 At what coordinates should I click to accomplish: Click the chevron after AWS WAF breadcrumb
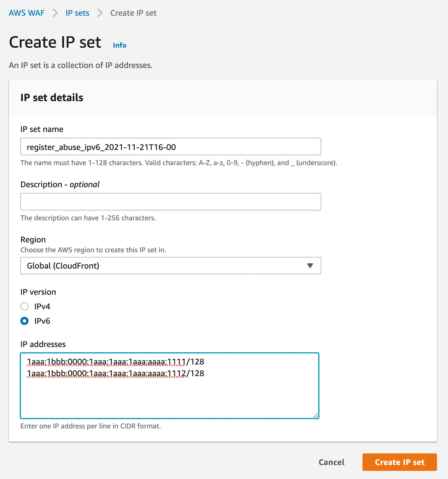pyautogui.click(x=55, y=13)
